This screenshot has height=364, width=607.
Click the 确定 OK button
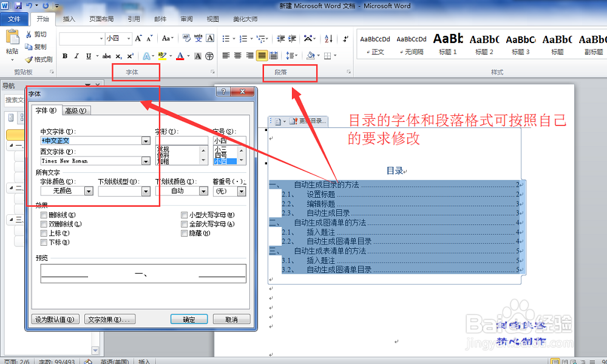189,320
